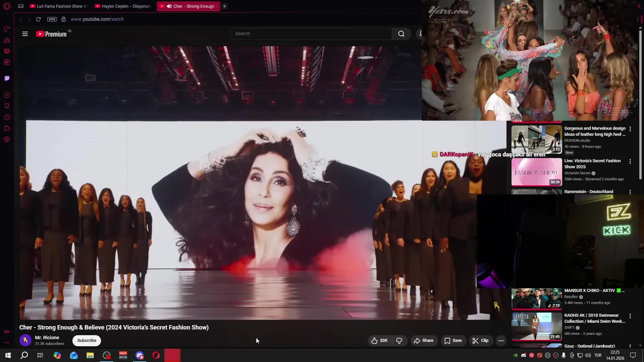
Task: Open Mr. Ricione channel name link
Action: point(47,337)
